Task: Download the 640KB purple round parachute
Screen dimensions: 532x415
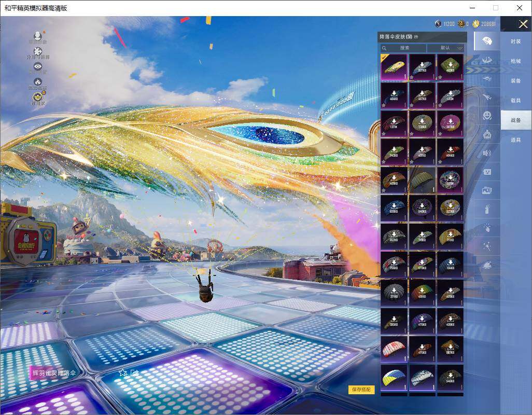Action: point(422,208)
